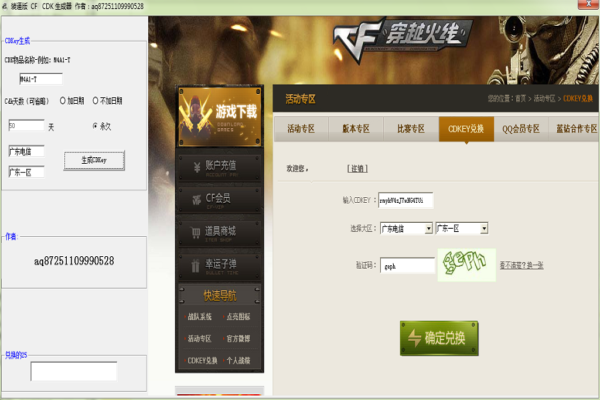Click the empty CDK output box at bottom left

[x=74, y=371]
